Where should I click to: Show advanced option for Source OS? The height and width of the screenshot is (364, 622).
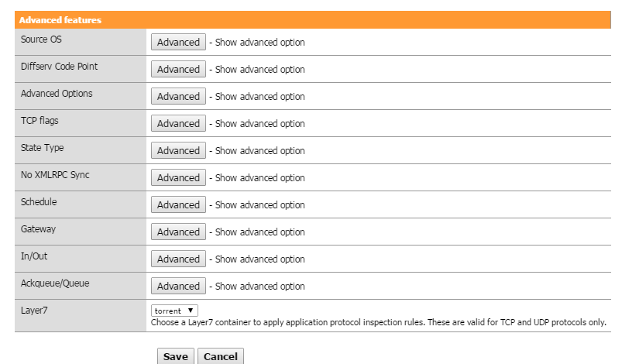point(178,43)
